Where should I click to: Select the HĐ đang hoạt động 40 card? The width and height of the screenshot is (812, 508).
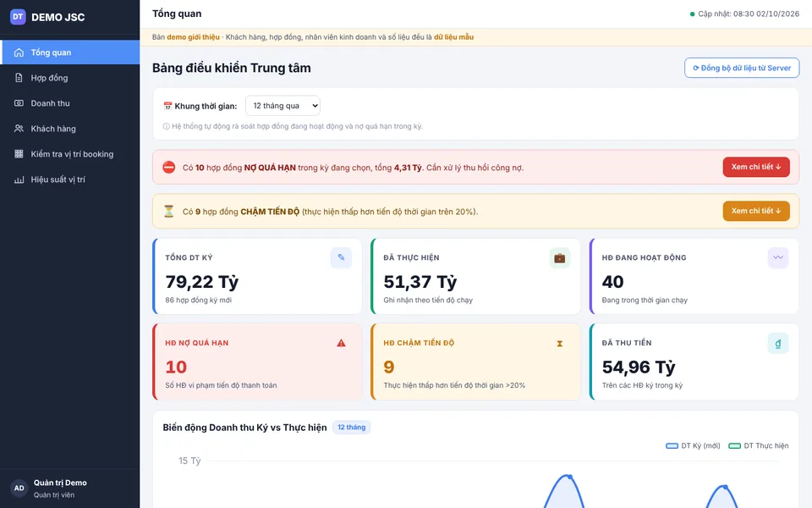coord(694,276)
